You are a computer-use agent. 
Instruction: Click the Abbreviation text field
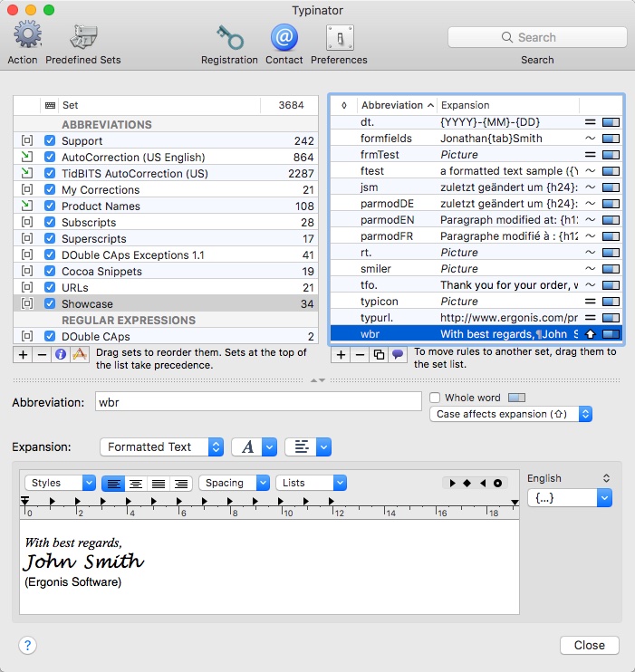(258, 402)
